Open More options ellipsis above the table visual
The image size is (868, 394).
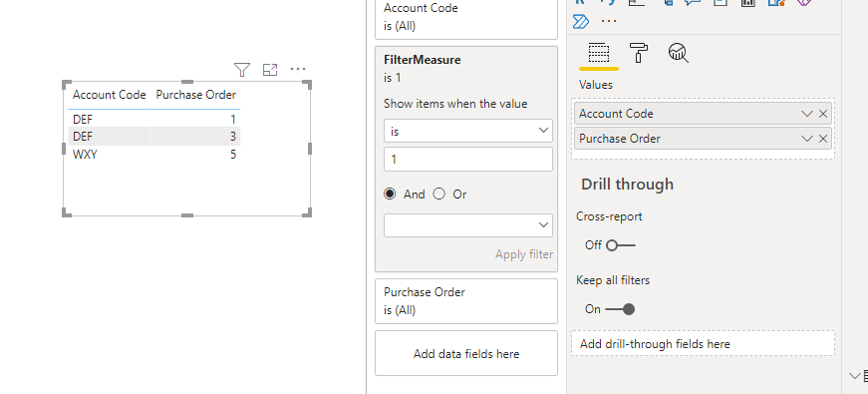pyautogui.click(x=298, y=69)
